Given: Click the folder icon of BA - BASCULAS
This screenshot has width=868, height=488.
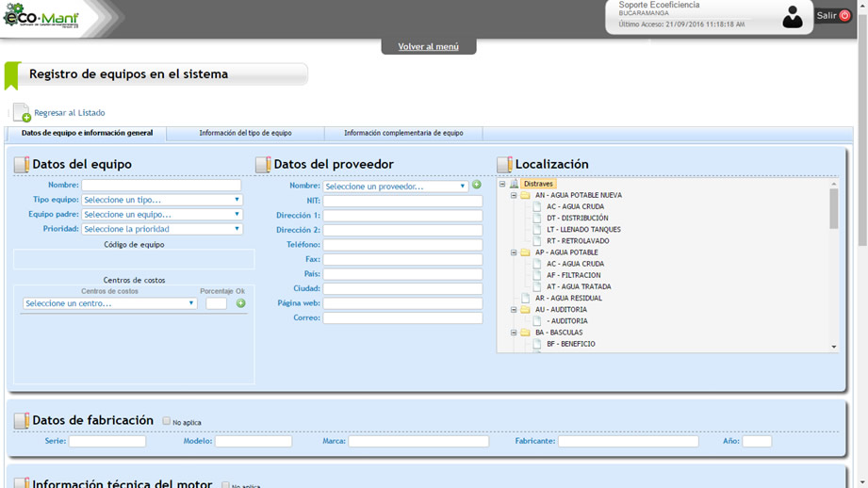Looking at the screenshot, I should [525, 333].
